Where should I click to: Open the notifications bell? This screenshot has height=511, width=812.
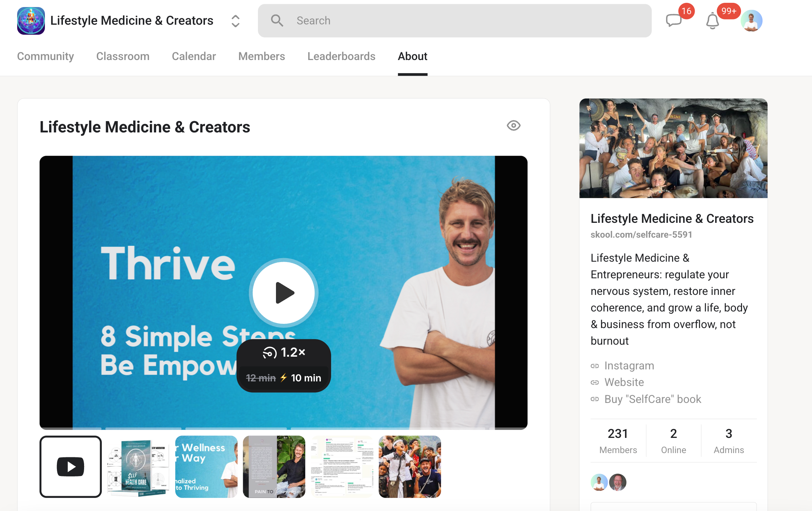tap(712, 21)
